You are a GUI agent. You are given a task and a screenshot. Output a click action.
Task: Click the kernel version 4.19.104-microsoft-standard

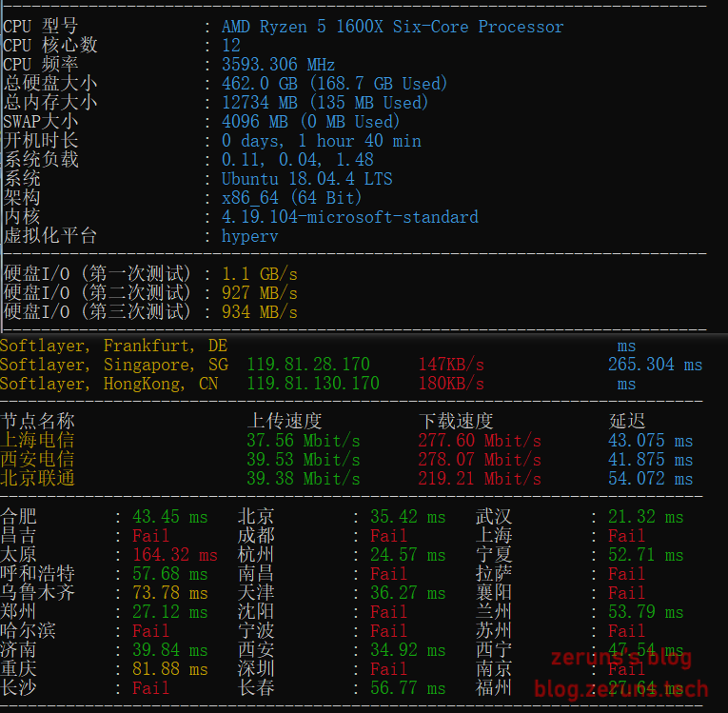(x=349, y=217)
